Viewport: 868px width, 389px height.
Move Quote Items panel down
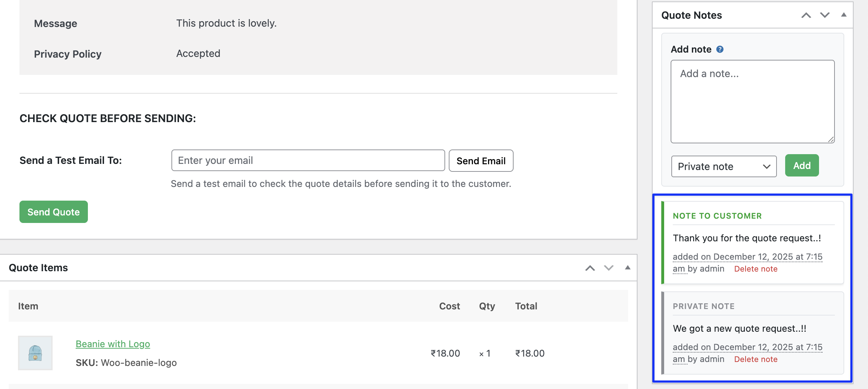point(609,268)
